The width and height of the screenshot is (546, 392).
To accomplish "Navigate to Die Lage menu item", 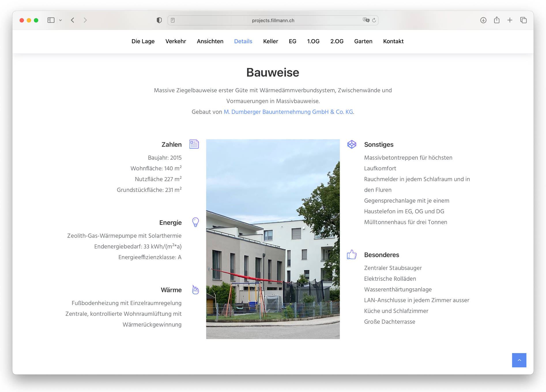I will click(143, 41).
